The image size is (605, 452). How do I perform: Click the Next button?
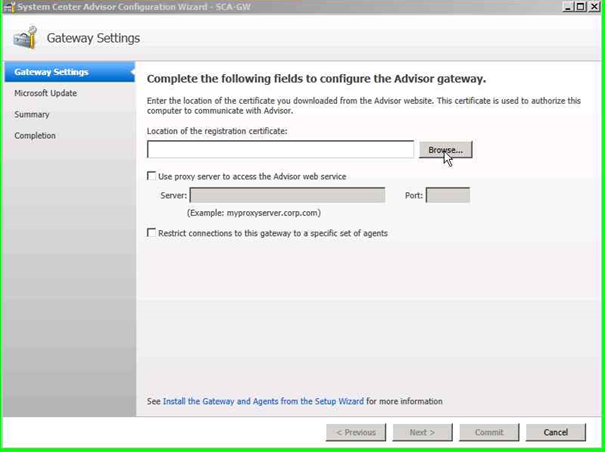(422, 432)
